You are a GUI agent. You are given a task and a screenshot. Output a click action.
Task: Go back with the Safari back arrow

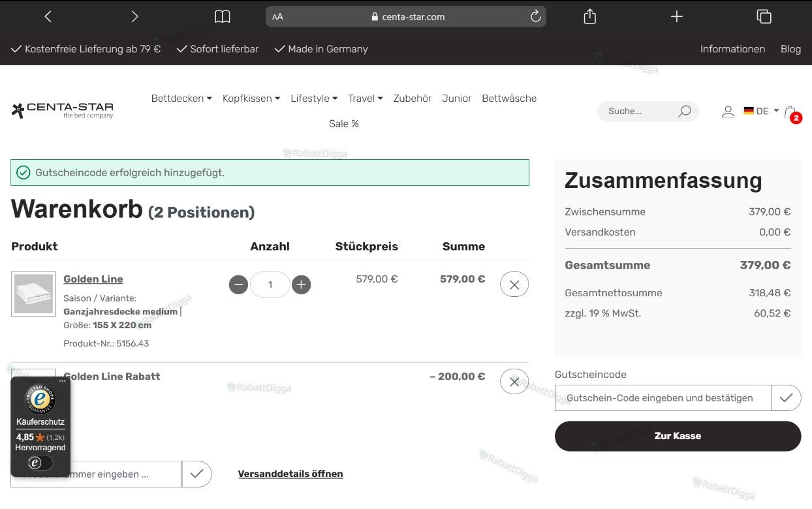point(48,17)
